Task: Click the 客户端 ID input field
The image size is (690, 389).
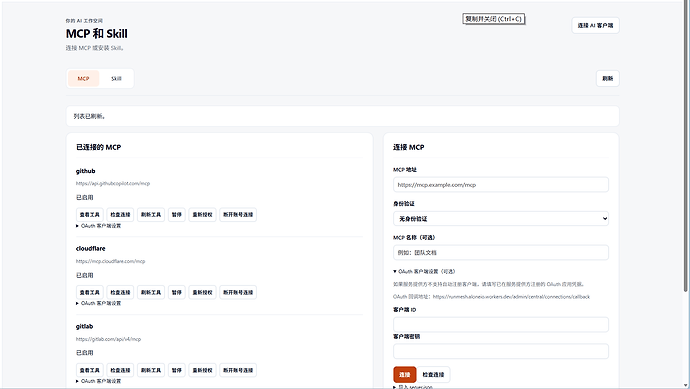Action: (x=501, y=324)
